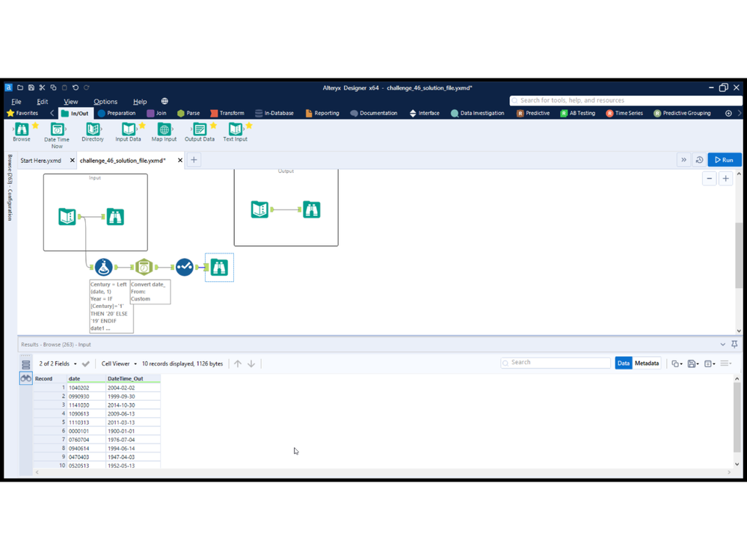The width and height of the screenshot is (747, 560).
Task: Open the Options menu
Action: 105,102
